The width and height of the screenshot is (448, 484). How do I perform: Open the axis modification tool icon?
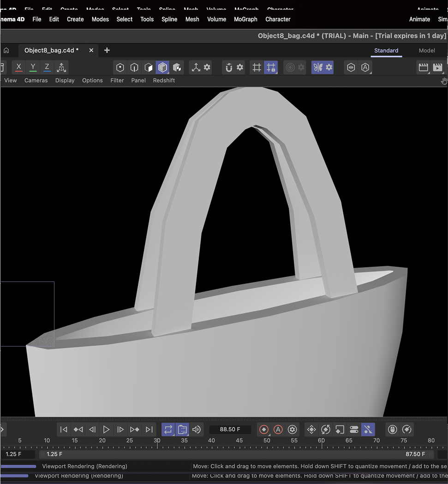click(196, 67)
